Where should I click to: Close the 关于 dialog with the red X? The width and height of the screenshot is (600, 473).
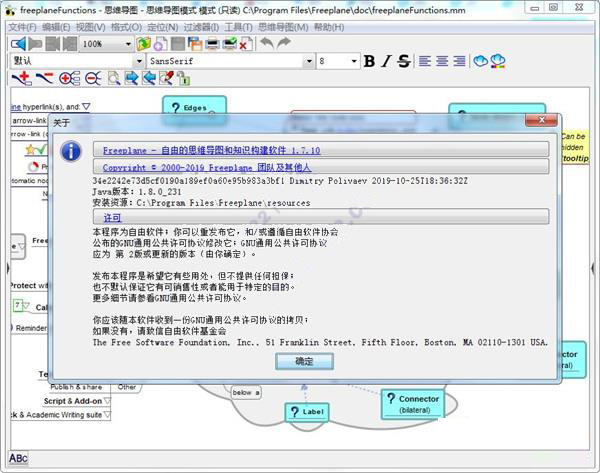click(x=541, y=120)
